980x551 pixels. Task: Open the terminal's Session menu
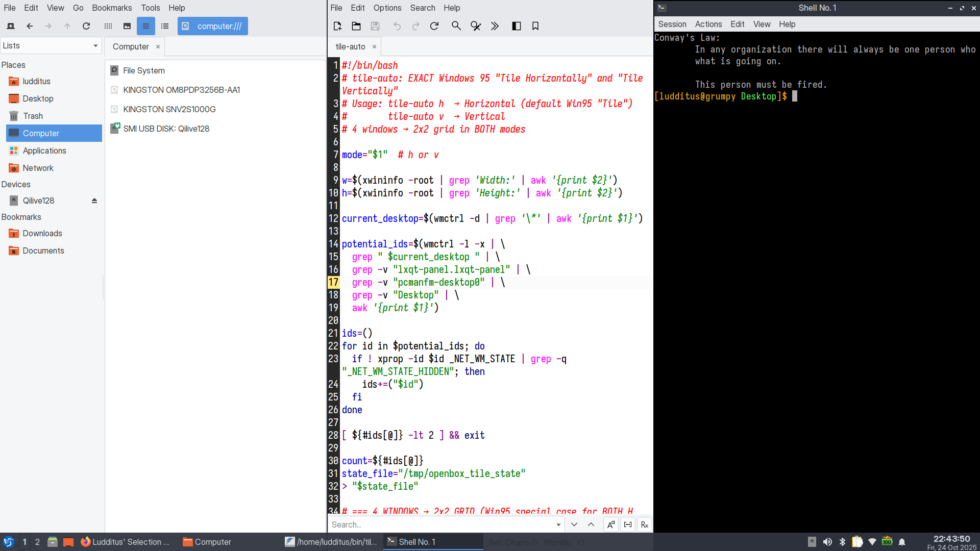click(672, 24)
